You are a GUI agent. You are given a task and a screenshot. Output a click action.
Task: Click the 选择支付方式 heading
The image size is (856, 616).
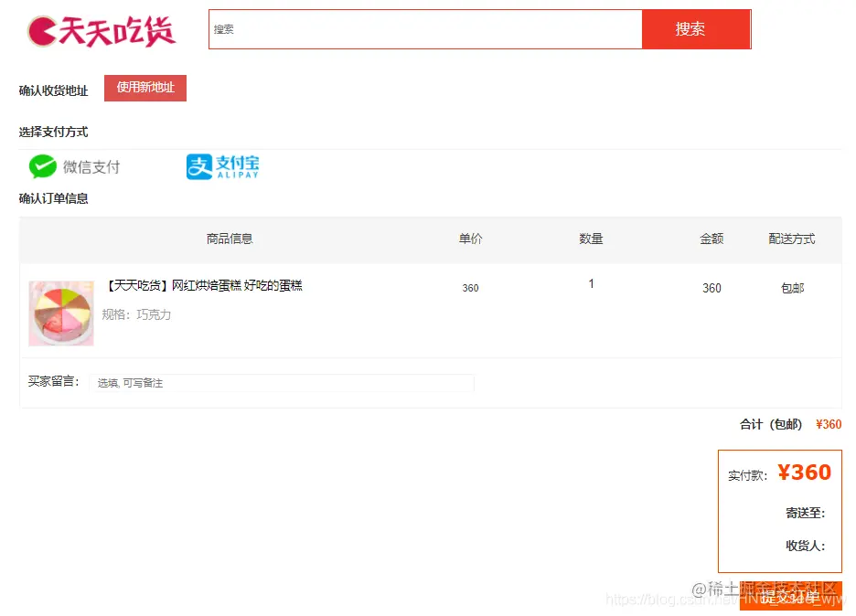click(53, 132)
